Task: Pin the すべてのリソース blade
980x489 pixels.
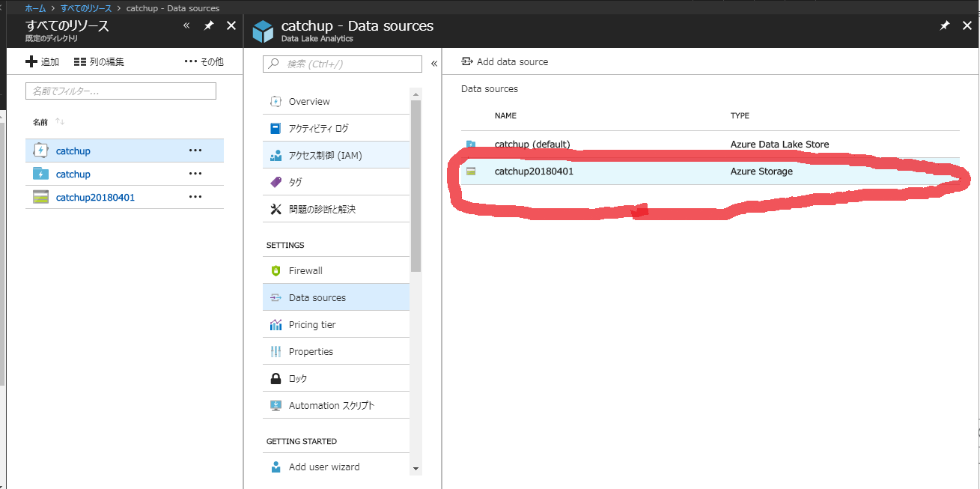Action: coord(209,25)
